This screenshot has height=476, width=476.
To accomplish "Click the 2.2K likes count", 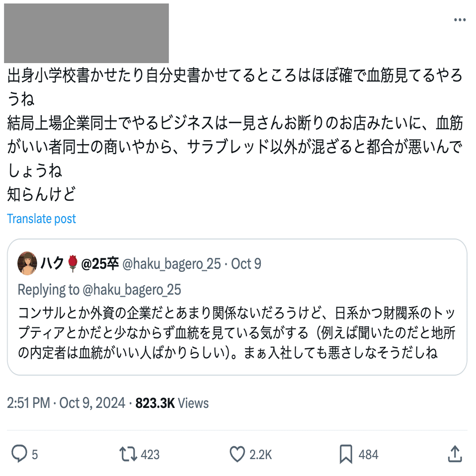I will [260, 454].
